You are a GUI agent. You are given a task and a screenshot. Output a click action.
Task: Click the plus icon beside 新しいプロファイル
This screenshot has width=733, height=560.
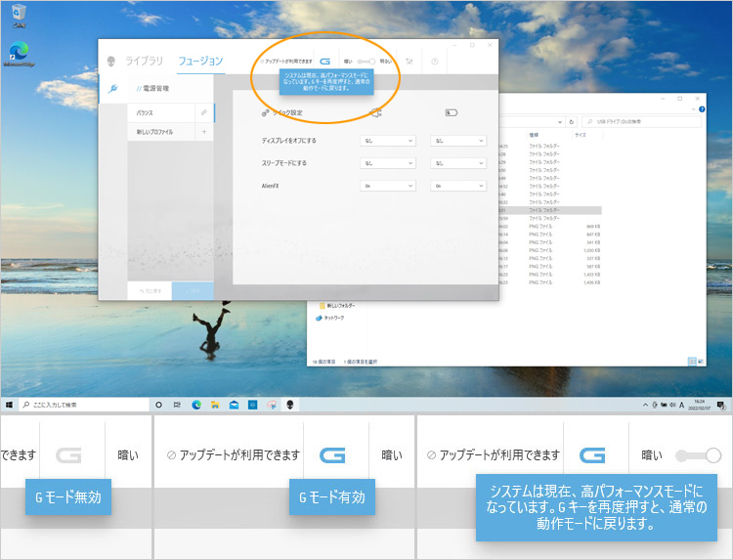click(x=204, y=132)
